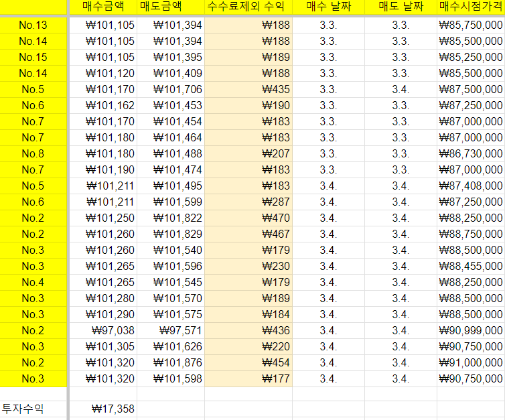Select the ₩435 profit cell
505x420 pixels.
(x=248, y=90)
